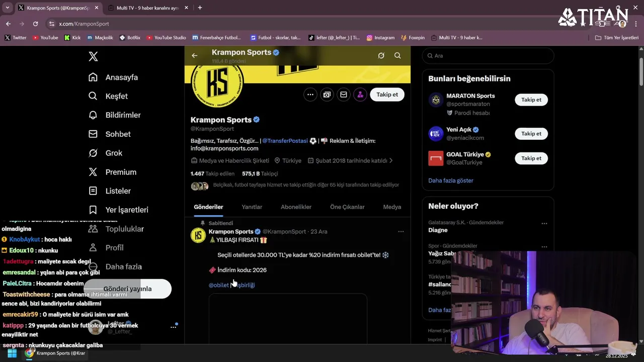Click Gönderi yayınla post button

click(x=127, y=289)
